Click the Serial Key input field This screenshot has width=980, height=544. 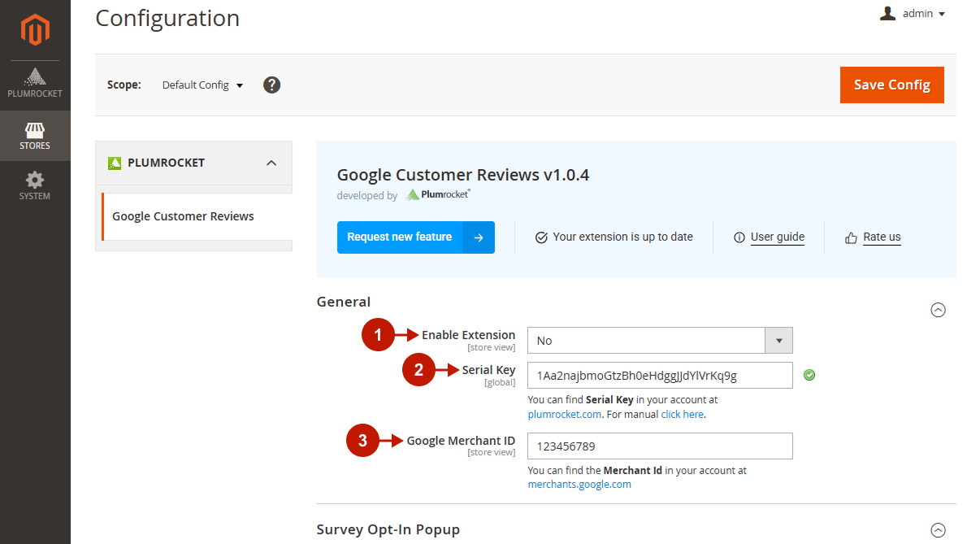point(660,376)
